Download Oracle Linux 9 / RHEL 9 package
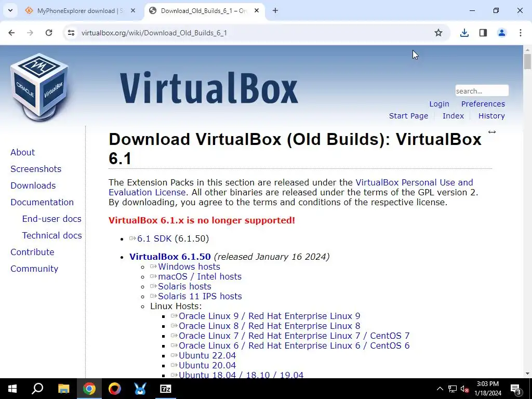 pos(270,316)
